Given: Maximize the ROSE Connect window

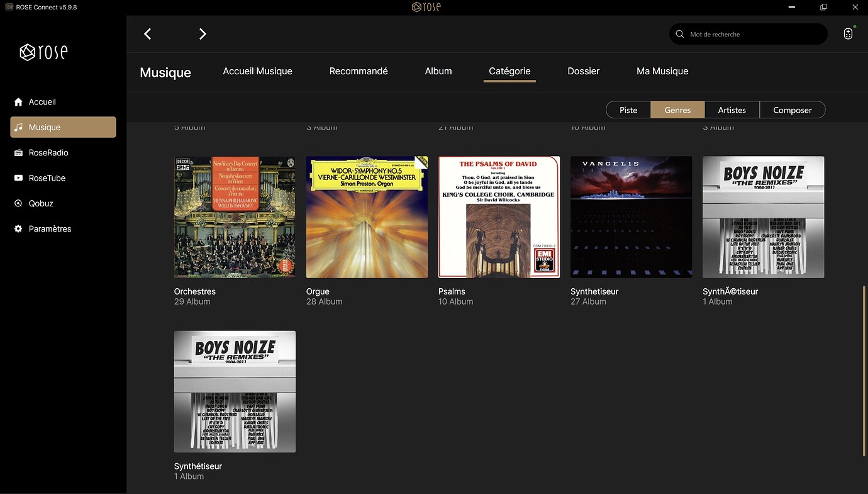Looking at the screenshot, I should tap(823, 7).
